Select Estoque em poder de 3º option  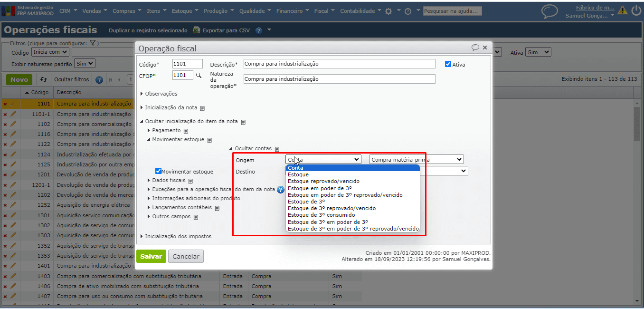coord(352,188)
